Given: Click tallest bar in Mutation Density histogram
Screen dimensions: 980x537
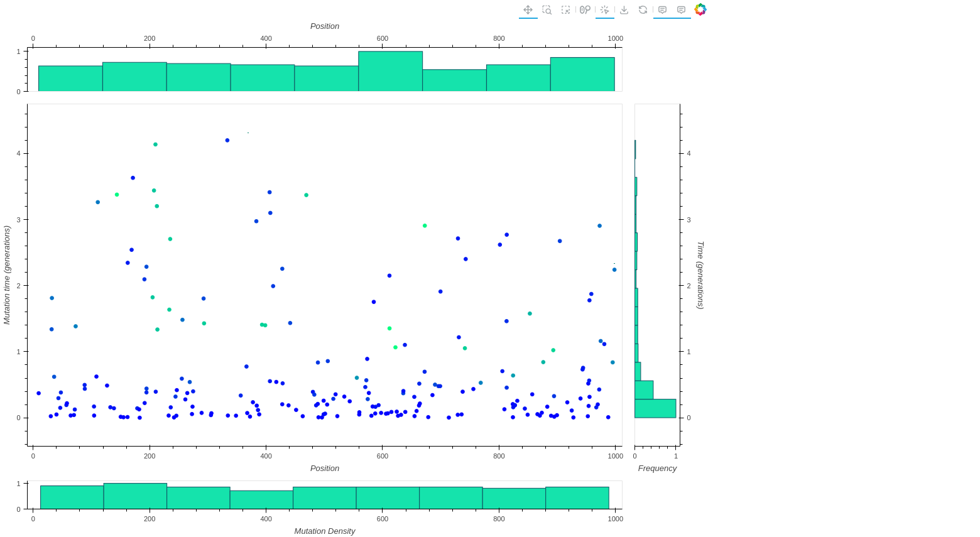Looking at the screenshot, I should click(135, 496).
